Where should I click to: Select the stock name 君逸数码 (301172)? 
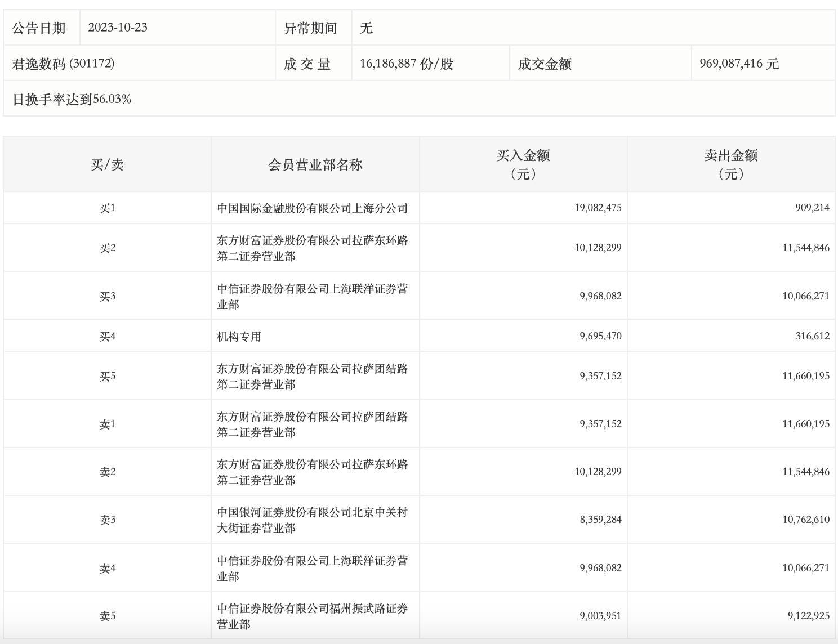coord(63,64)
